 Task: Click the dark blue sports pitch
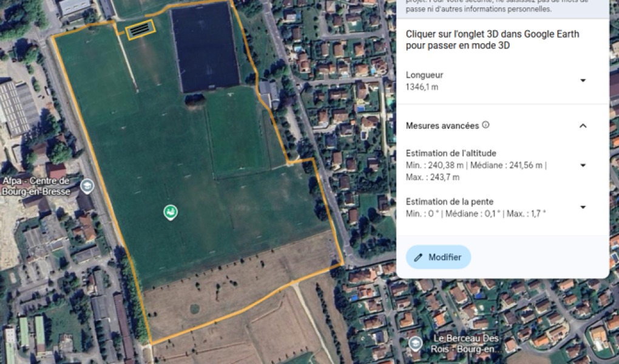[206, 46]
